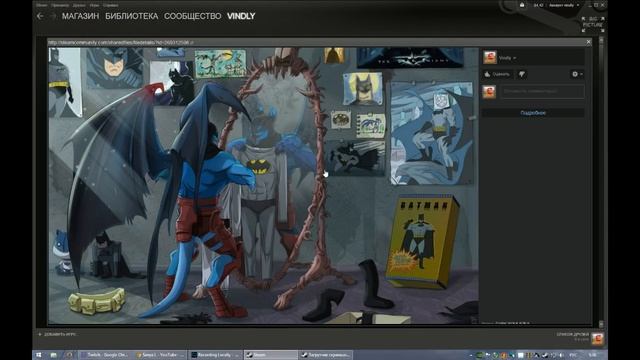
Task: Open the Справка menu in menu bar
Action: coord(110,5)
